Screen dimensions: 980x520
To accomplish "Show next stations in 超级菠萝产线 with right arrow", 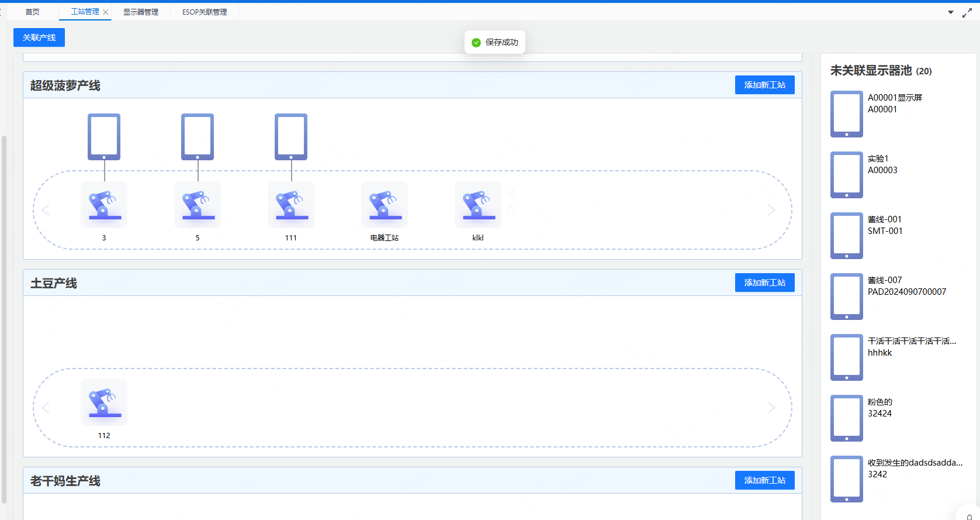I will click(771, 210).
